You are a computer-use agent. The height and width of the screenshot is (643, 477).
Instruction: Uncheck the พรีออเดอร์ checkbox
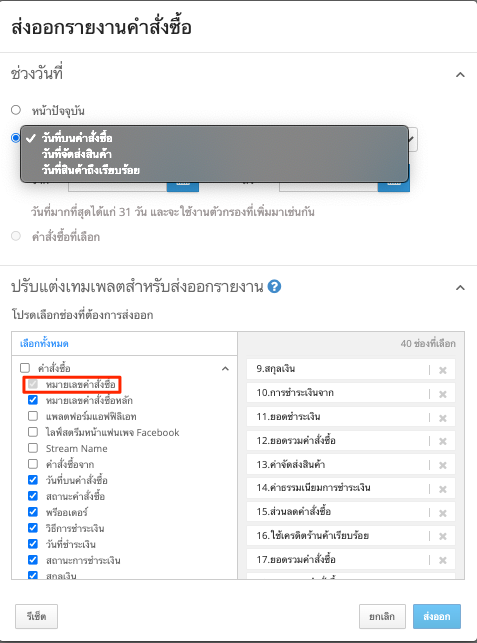pos(33,512)
